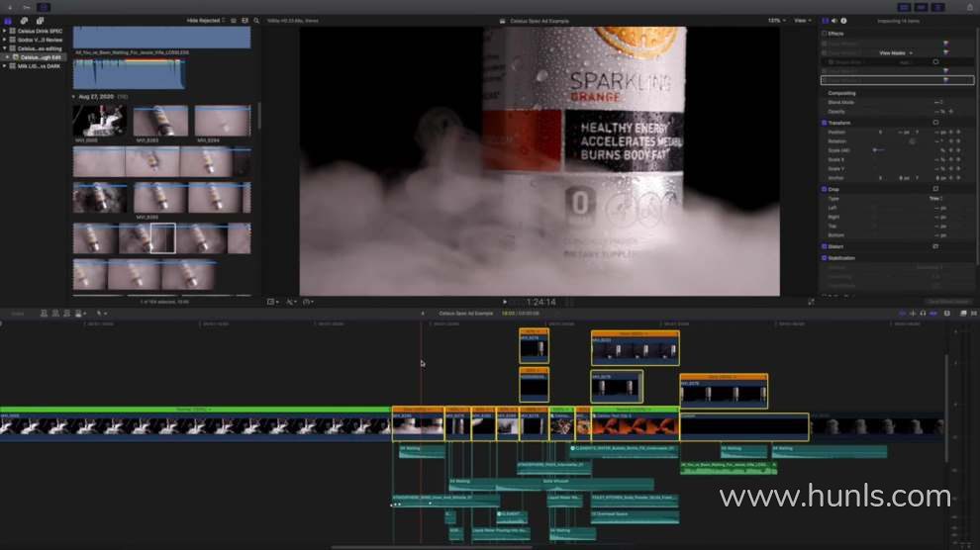Collapse the Celsius...eo editing library
Viewport: 980px width, 550px height.
[5, 48]
